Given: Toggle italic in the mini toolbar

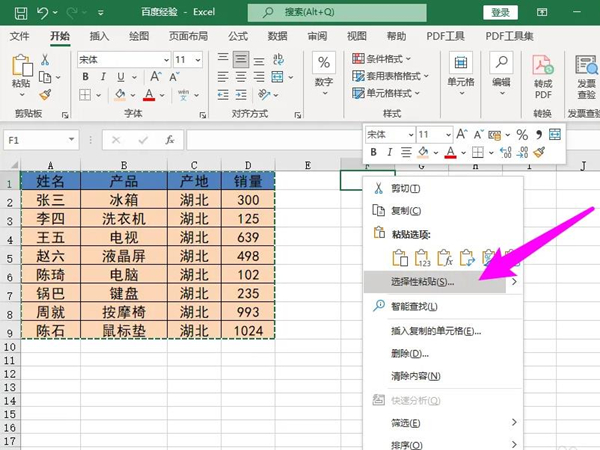Looking at the screenshot, I should point(390,153).
